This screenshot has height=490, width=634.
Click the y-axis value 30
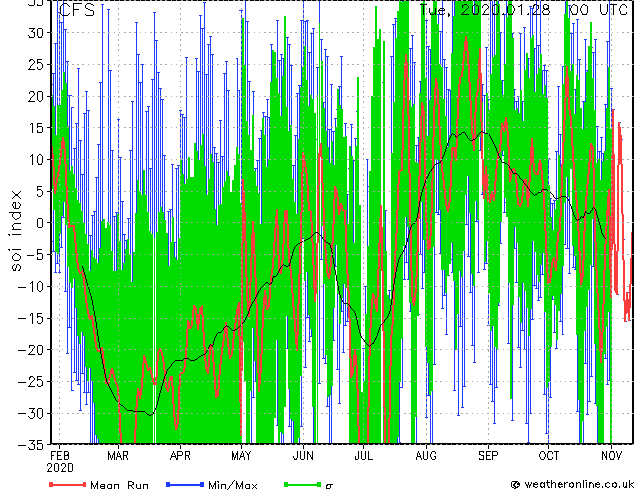pyautogui.click(x=35, y=33)
